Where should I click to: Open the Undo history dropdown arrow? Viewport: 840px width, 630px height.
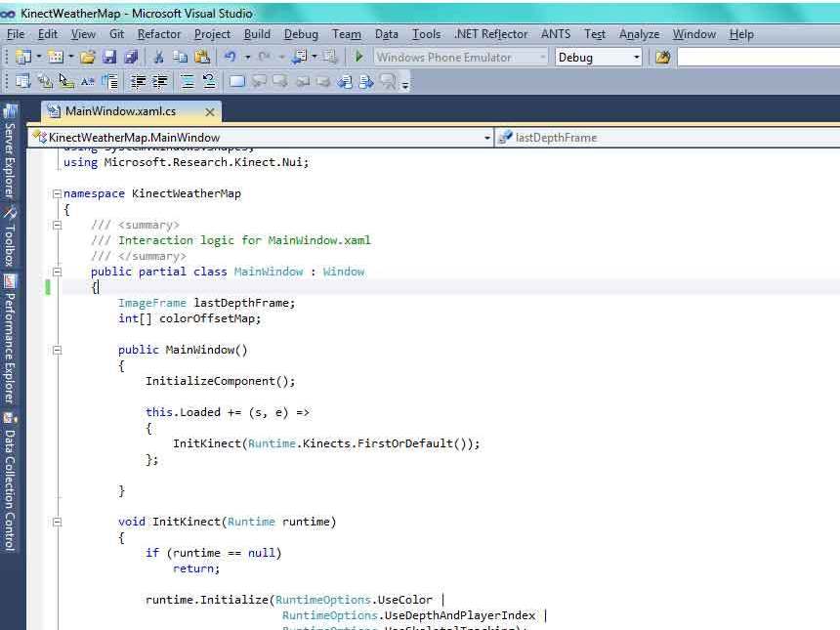(x=247, y=57)
